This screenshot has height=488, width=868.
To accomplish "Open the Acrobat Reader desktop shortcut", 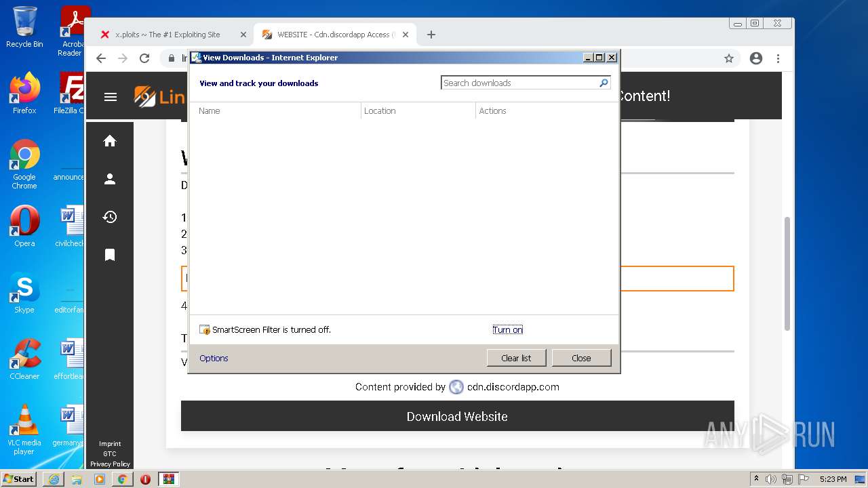I will point(73,31).
